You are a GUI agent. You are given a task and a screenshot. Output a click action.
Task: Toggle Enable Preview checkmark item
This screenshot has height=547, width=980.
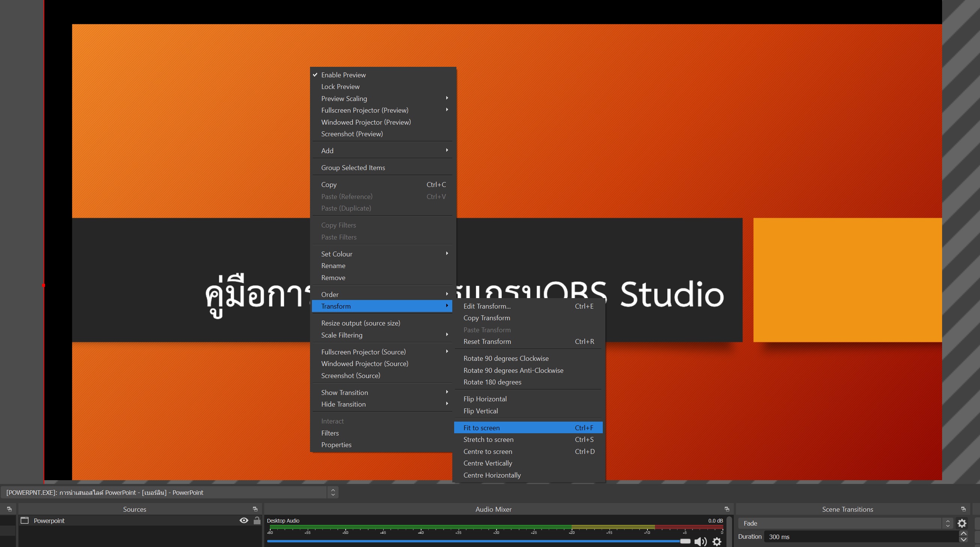pyautogui.click(x=382, y=75)
